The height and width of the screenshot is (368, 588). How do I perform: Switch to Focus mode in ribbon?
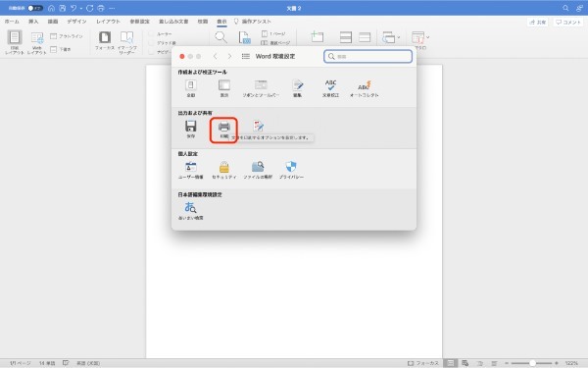tap(105, 40)
